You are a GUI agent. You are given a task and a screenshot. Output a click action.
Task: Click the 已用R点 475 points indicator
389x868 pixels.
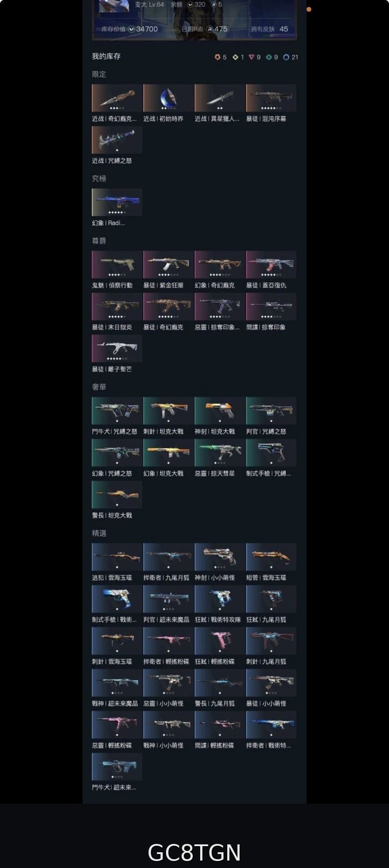click(205, 29)
